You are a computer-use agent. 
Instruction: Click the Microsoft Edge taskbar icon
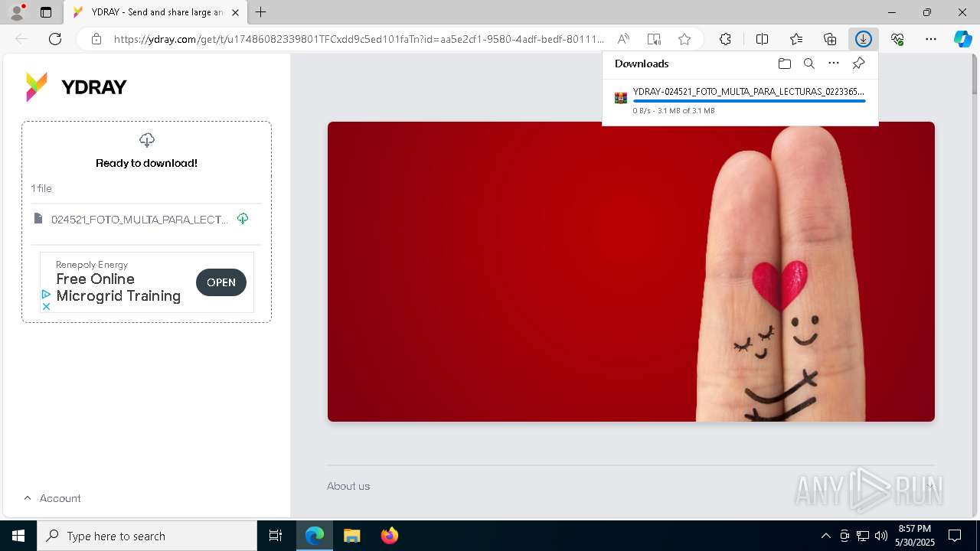(315, 536)
